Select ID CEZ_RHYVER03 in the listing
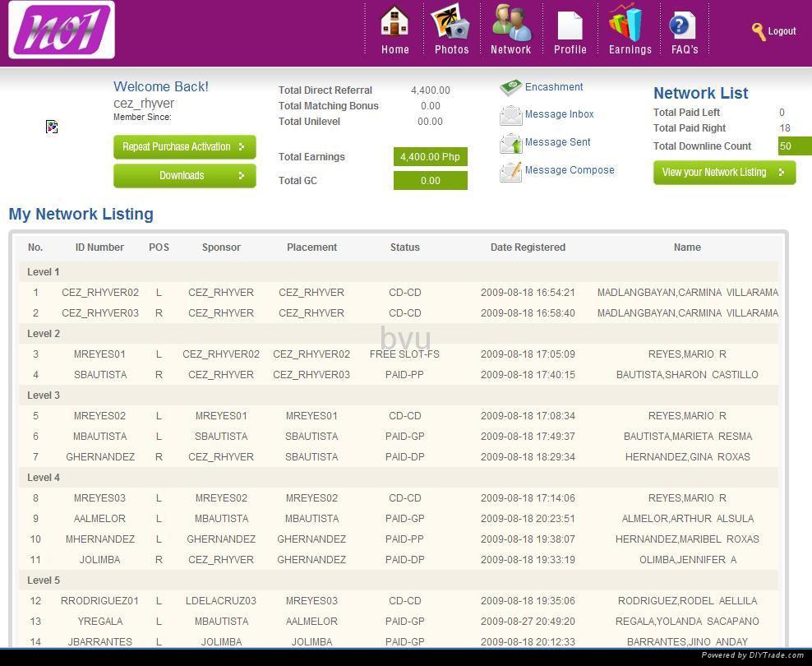 100,313
